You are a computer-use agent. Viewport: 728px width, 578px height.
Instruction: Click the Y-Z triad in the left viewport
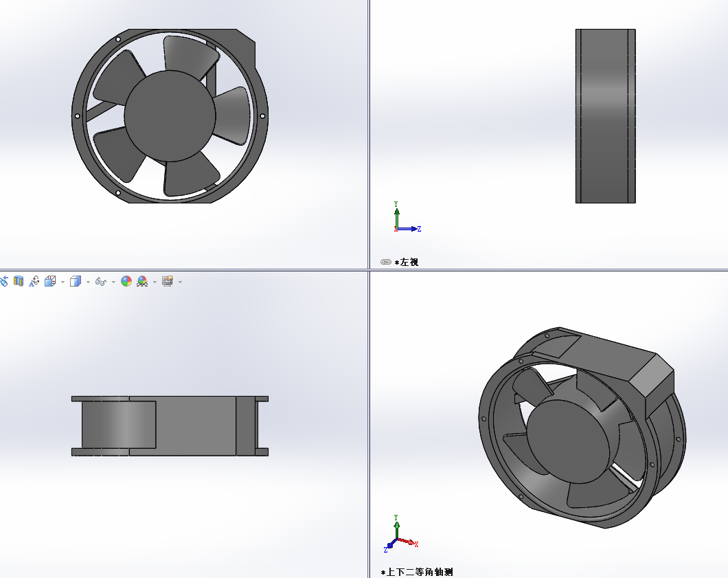(x=405, y=219)
